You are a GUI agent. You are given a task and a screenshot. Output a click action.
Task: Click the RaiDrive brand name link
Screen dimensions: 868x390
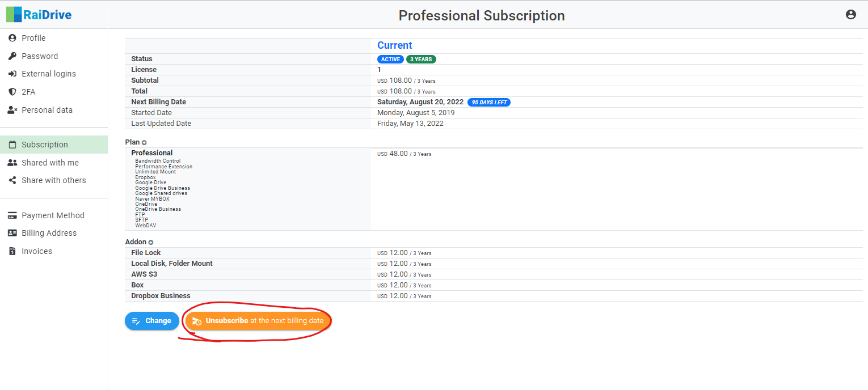click(47, 15)
